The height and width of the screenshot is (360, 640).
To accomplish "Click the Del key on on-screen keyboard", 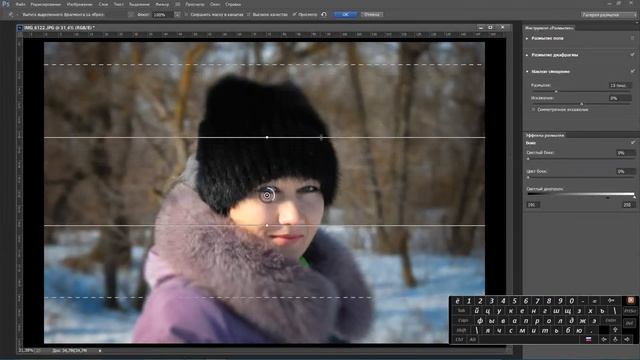I will coord(629,323).
